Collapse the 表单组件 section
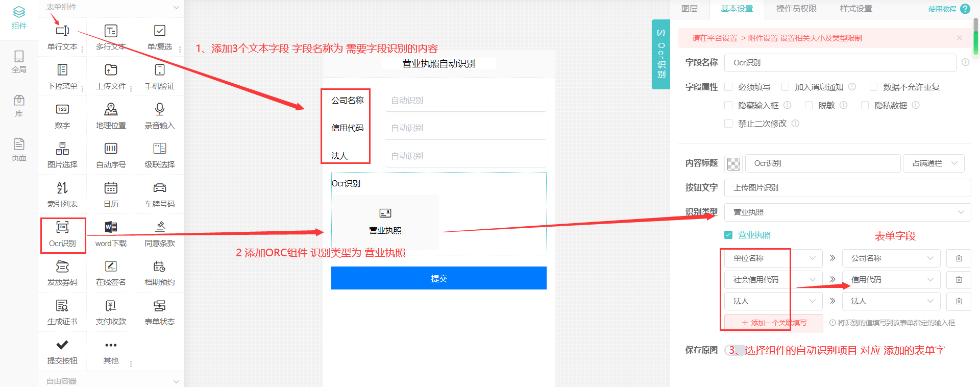This screenshot has width=980, height=387. (176, 7)
